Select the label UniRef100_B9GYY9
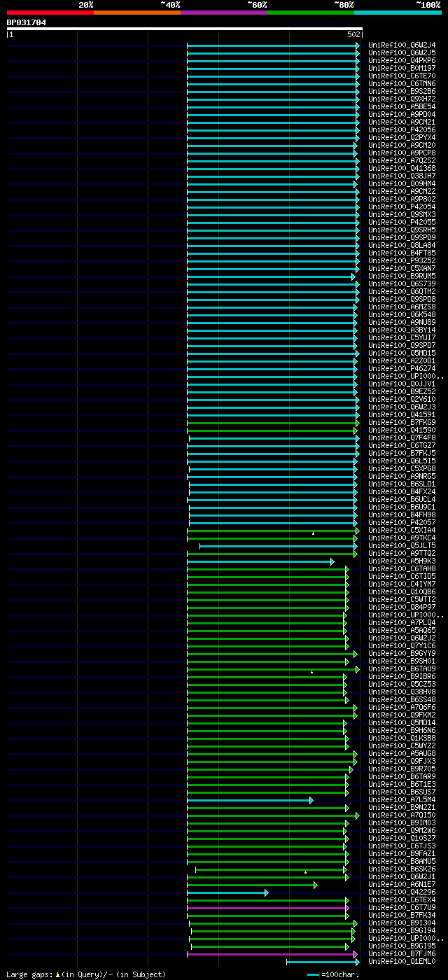Viewport: 448px width, 980px height. click(402, 653)
